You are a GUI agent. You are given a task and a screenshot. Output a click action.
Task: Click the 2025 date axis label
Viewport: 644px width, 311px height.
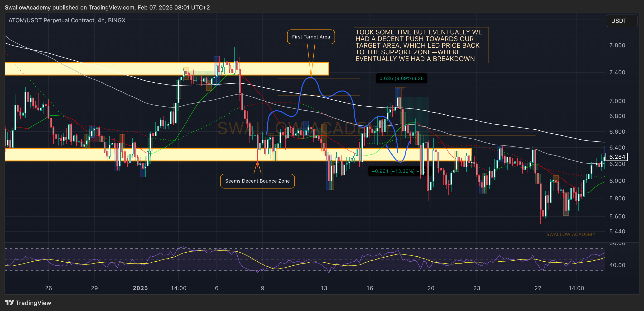(140, 288)
